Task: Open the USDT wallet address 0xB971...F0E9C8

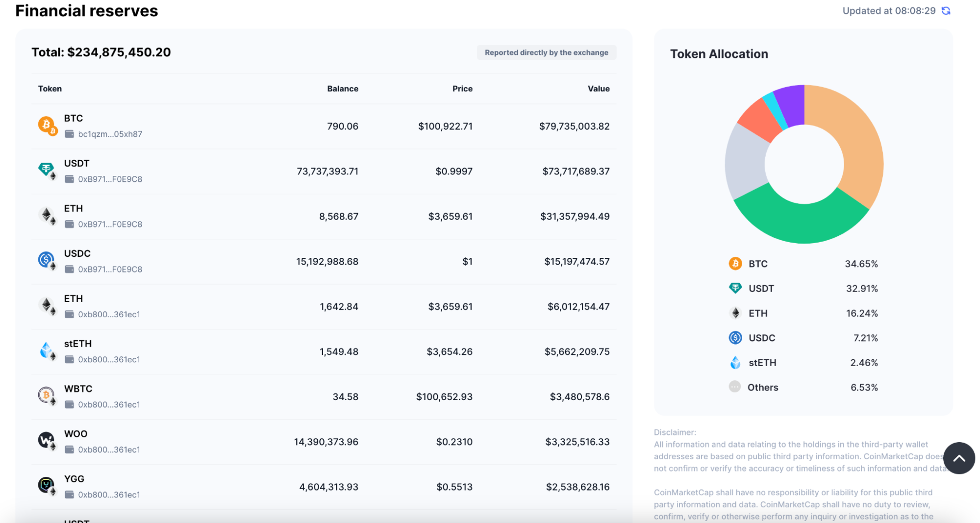Action: tap(110, 179)
